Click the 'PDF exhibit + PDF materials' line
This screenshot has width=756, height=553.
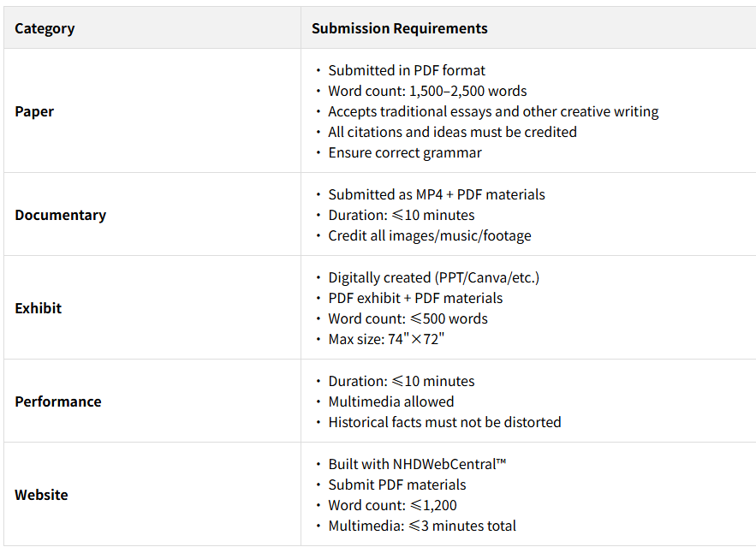[415, 298]
